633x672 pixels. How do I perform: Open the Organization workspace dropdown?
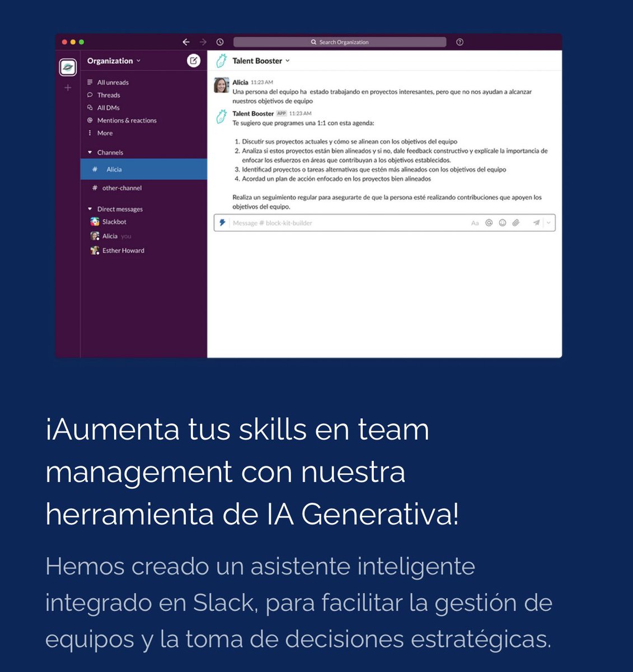tap(114, 60)
